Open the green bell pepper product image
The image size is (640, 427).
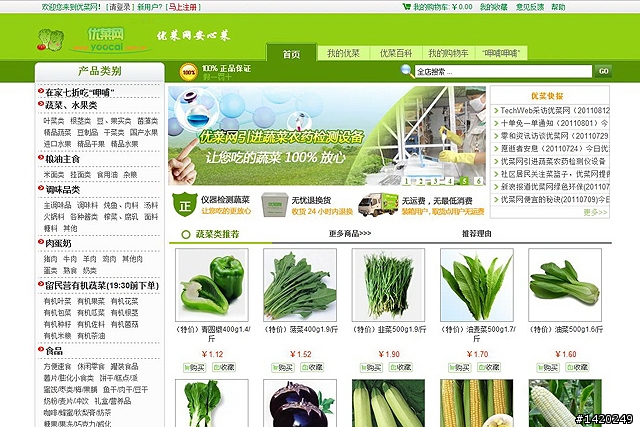pos(212,285)
